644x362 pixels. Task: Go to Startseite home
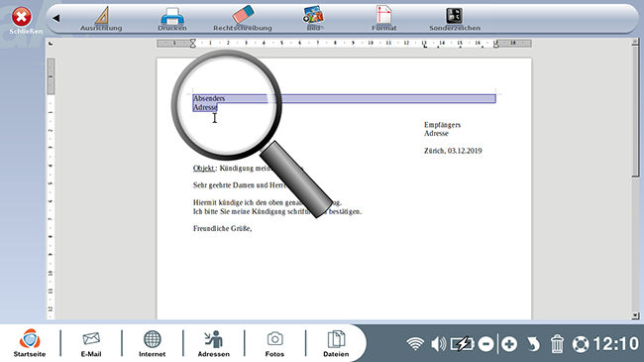[30, 343]
